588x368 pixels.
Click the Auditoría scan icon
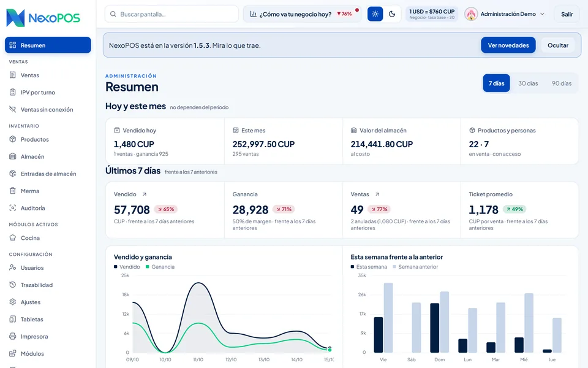tap(13, 208)
